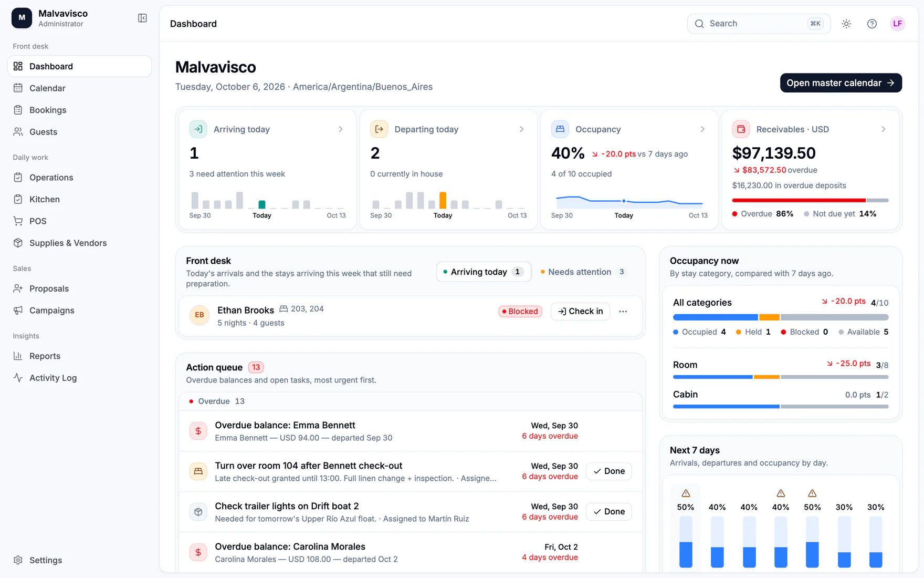The image size is (924, 578).
Task: Click the Malvavisco M logo in sidebar
Action: point(22,18)
